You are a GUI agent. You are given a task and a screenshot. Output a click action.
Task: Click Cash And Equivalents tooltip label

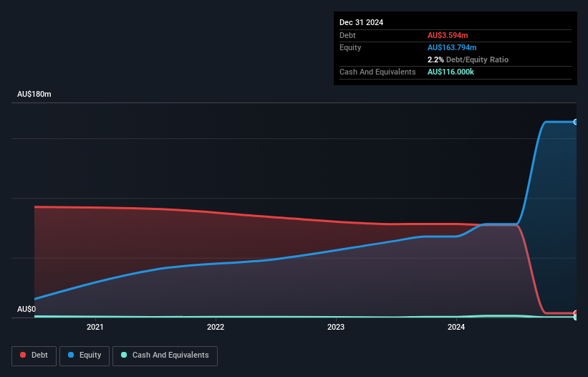click(377, 72)
